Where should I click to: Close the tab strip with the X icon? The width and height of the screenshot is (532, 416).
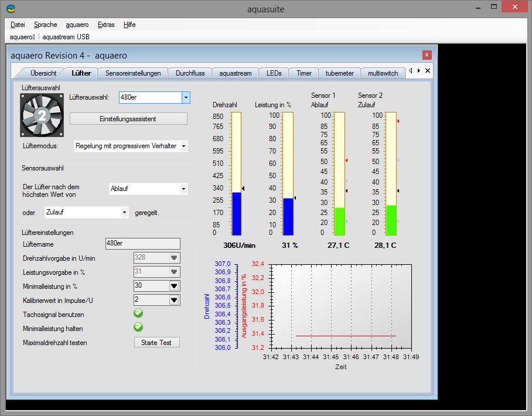click(x=428, y=70)
